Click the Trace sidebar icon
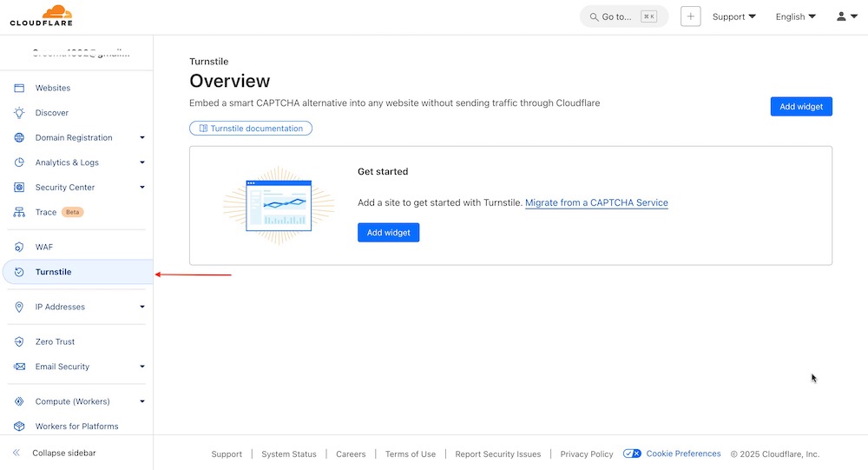This screenshot has width=868, height=470. point(19,212)
